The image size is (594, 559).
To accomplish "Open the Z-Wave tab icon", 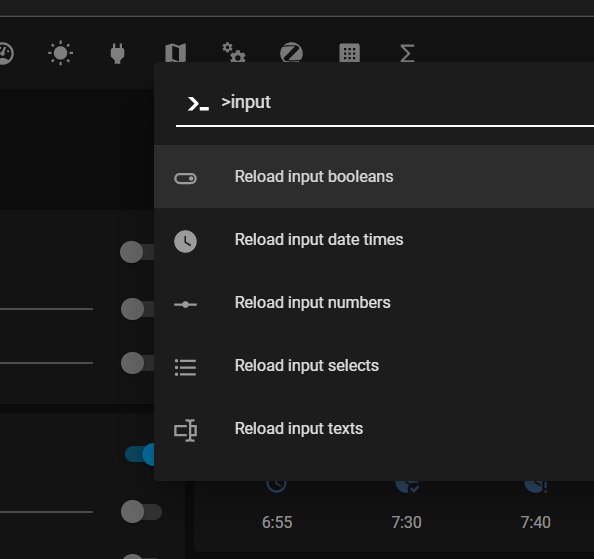I will click(291, 52).
